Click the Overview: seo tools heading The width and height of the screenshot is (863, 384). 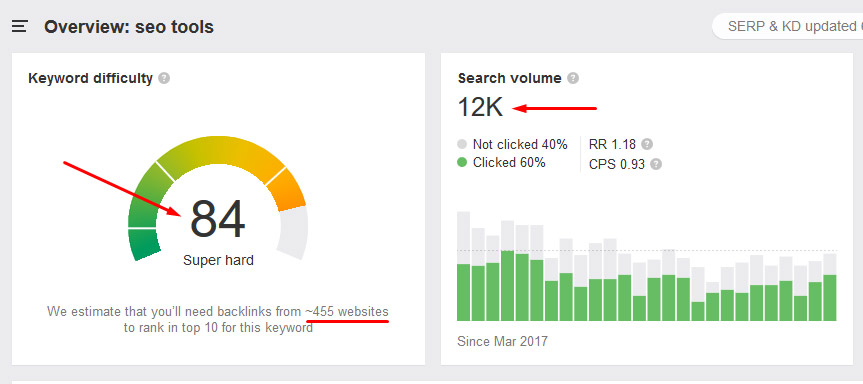pos(129,26)
